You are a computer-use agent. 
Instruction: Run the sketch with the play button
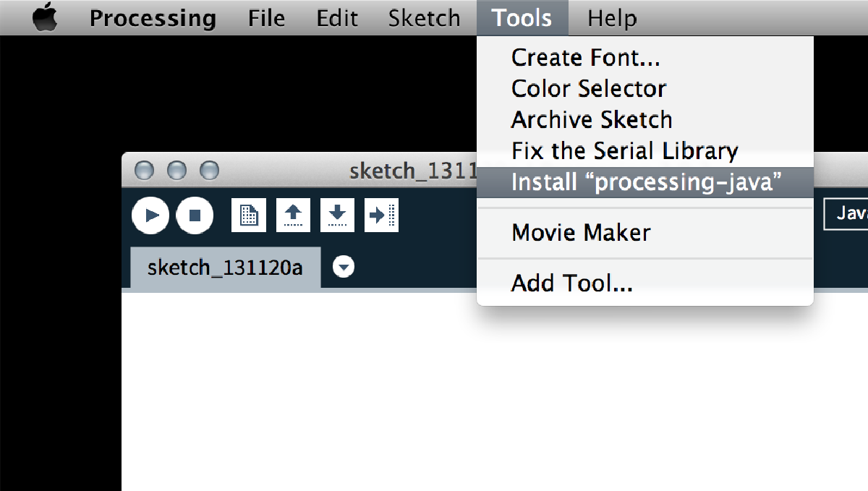tap(150, 215)
